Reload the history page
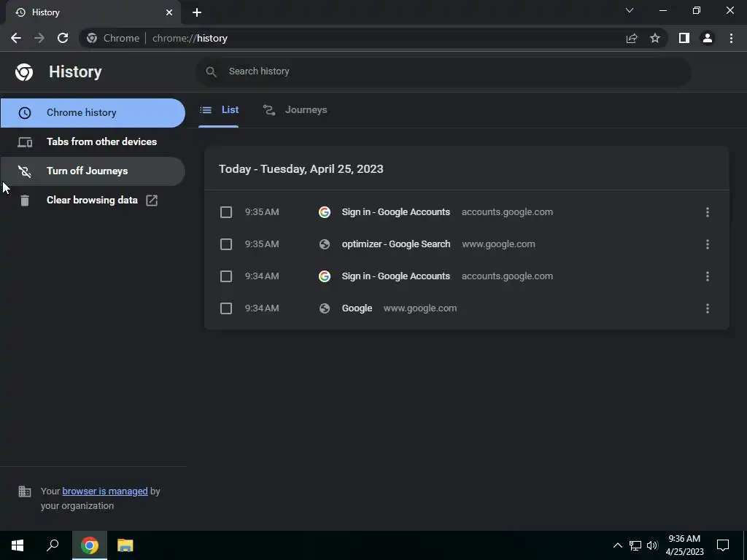The height and width of the screenshot is (560, 747). pyautogui.click(x=63, y=38)
